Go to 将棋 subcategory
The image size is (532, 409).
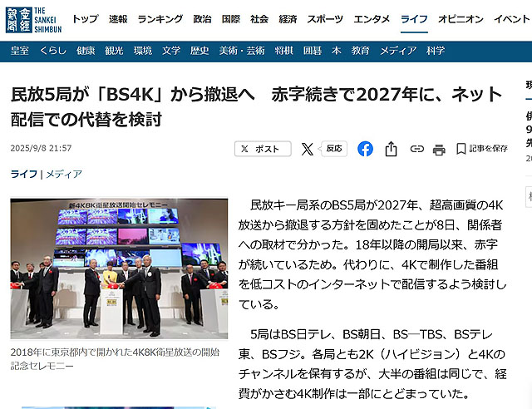click(x=283, y=51)
